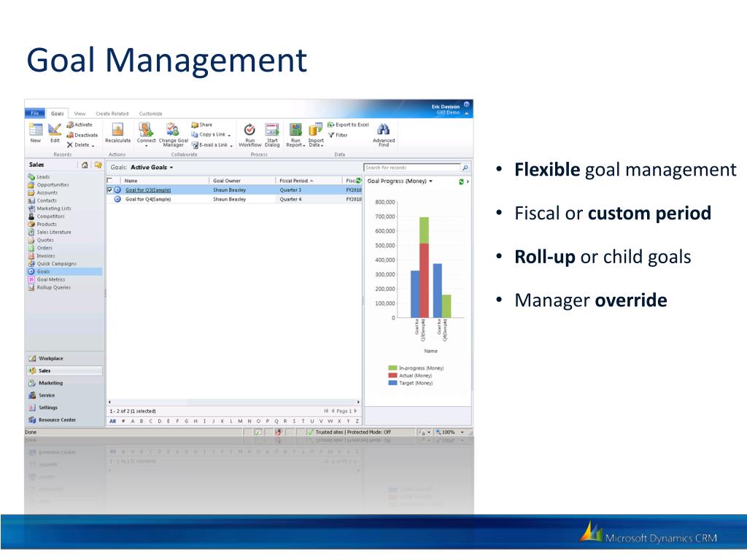Click the Recalculate icon
Image resolution: width=747 pixels, height=560 pixels.
click(117, 130)
